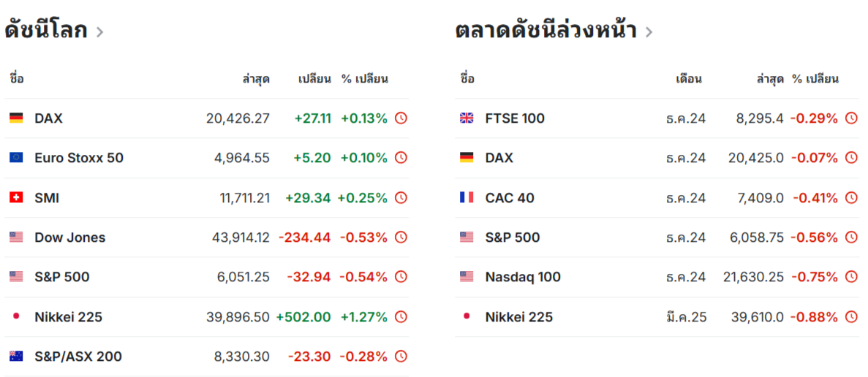868x377 pixels.
Task: Open the CAC 40 futures link
Action: pyautogui.click(x=509, y=198)
